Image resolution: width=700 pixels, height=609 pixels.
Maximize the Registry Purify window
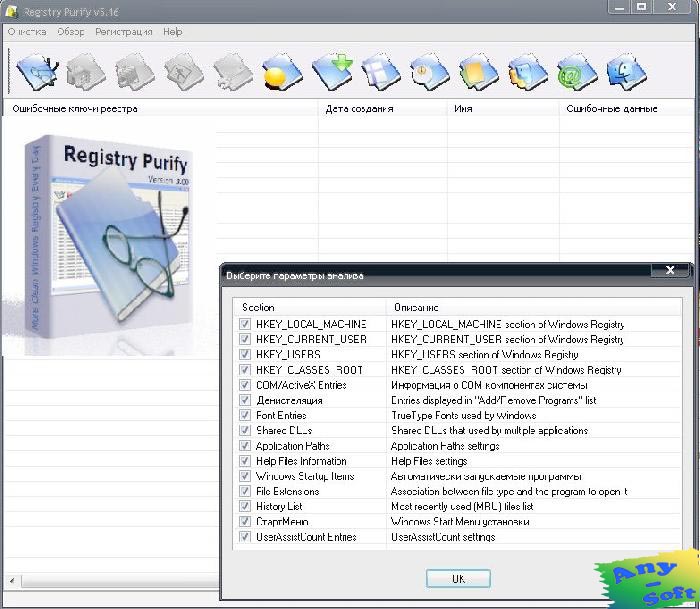(x=642, y=7)
